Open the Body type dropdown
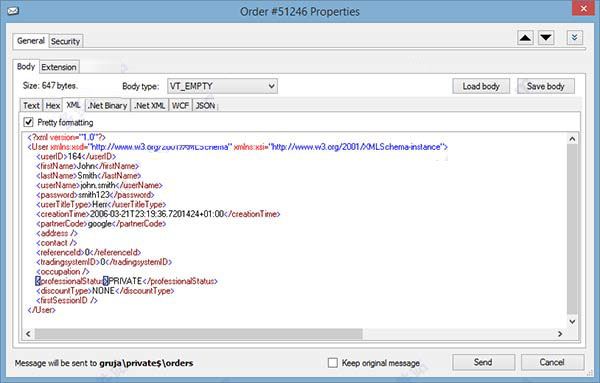Viewport: 600px width, 383px height. [x=222, y=86]
